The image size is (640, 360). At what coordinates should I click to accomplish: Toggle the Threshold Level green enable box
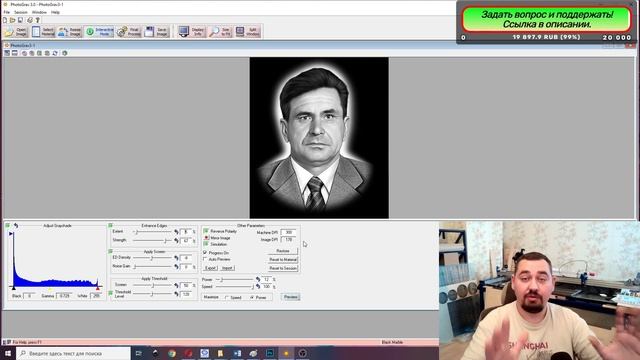click(110, 293)
